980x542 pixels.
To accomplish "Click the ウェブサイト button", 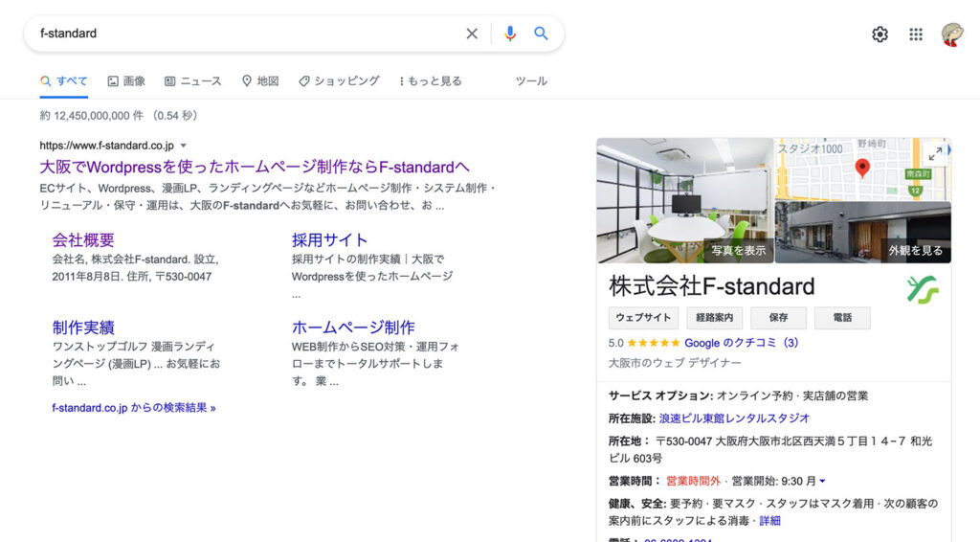I will pos(643,318).
